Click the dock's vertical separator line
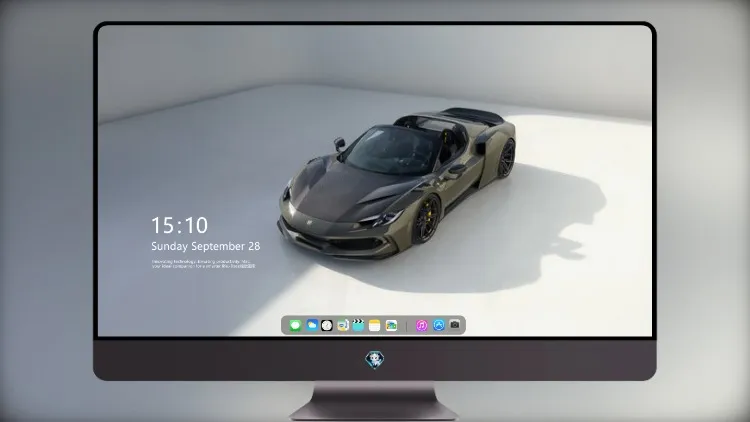Screen dimensions: 750x422 407,326
